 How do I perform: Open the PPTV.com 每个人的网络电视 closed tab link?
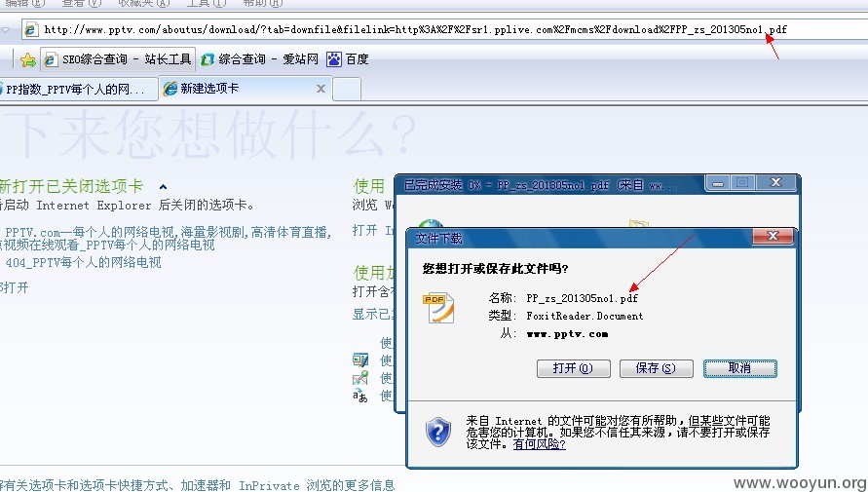(164, 239)
